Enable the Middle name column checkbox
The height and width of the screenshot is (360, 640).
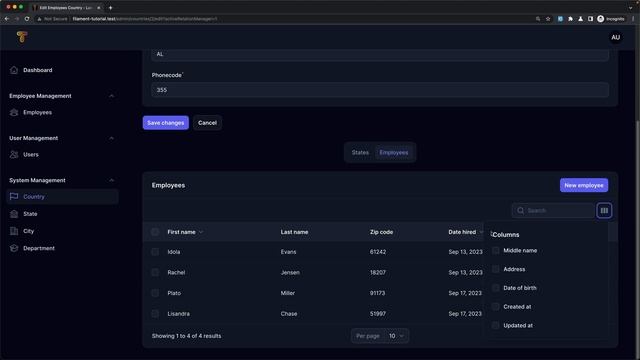[496, 250]
